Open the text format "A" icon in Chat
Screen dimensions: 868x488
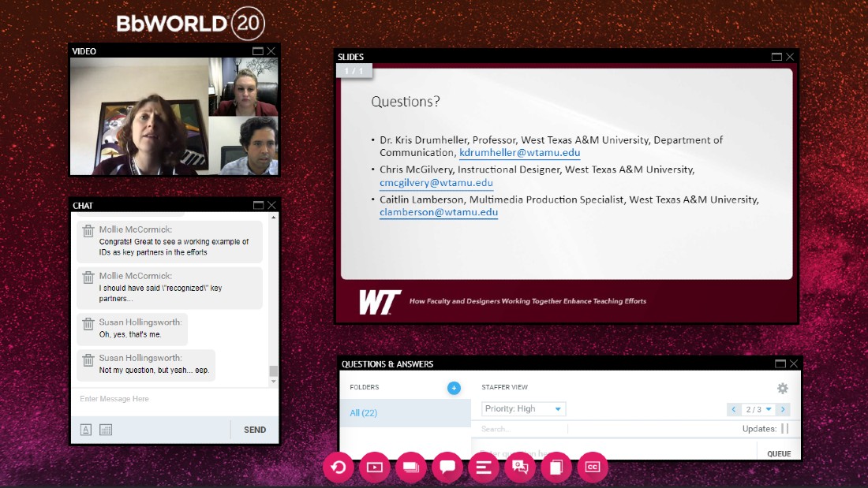[86, 430]
